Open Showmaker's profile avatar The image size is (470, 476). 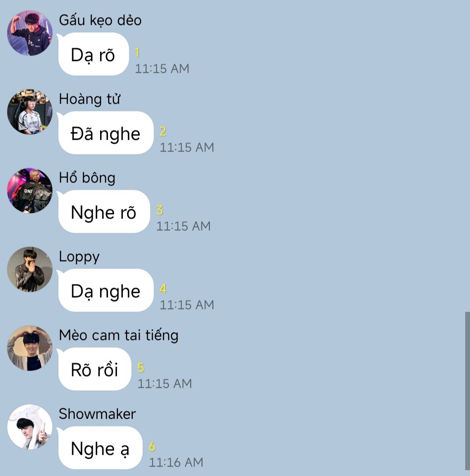[x=30, y=427]
